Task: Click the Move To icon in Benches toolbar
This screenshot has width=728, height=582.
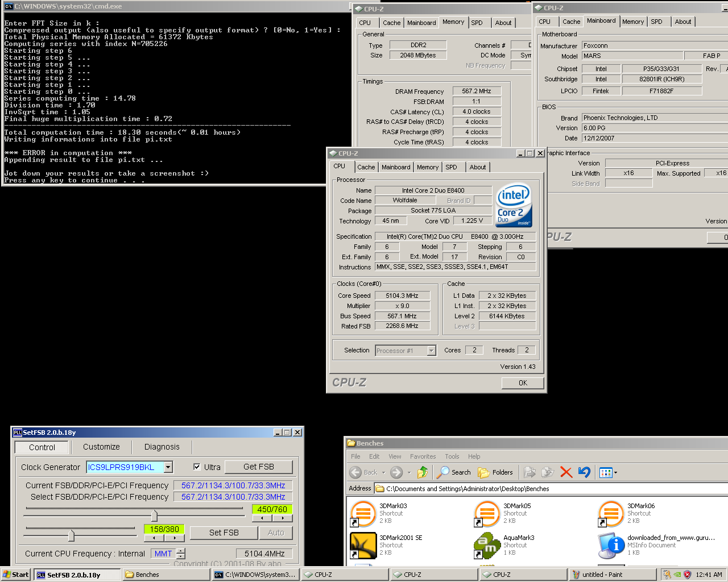Action: (530, 472)
